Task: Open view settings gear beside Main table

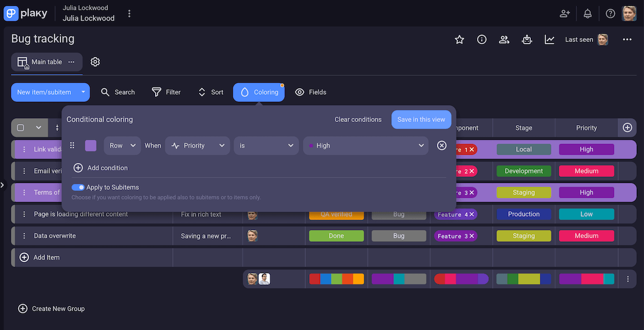Action: click(x=95, y=61)
